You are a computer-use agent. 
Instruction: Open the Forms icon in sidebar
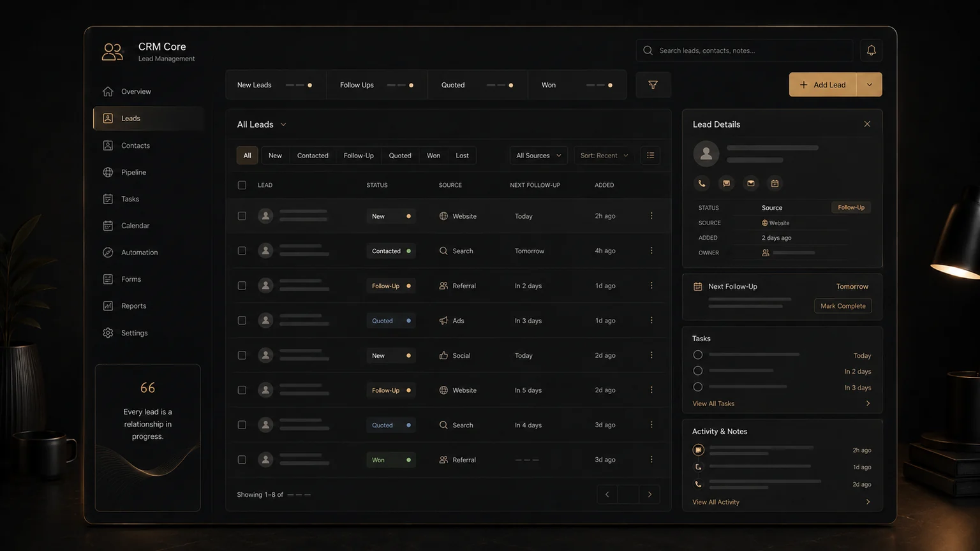click(x=108, y=279)
